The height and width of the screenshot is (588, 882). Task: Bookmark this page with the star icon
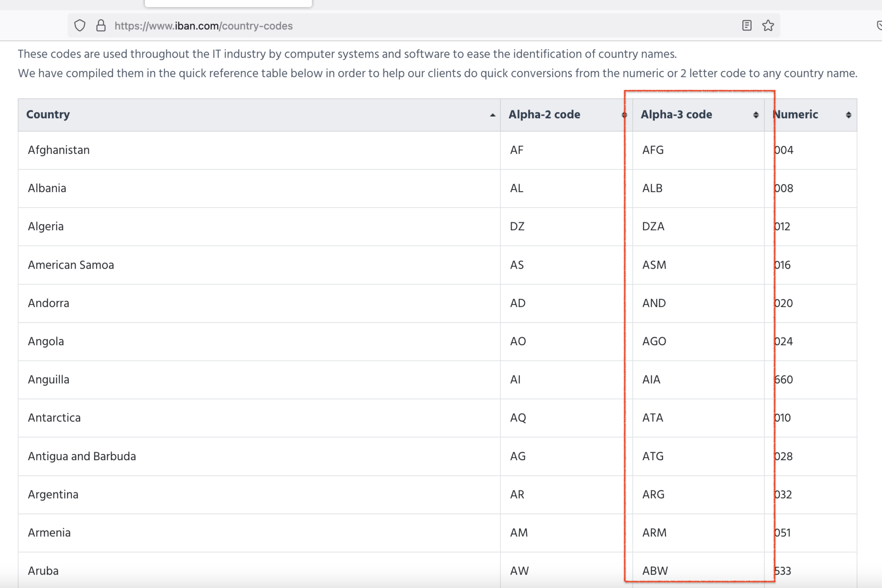click(768, 26)
